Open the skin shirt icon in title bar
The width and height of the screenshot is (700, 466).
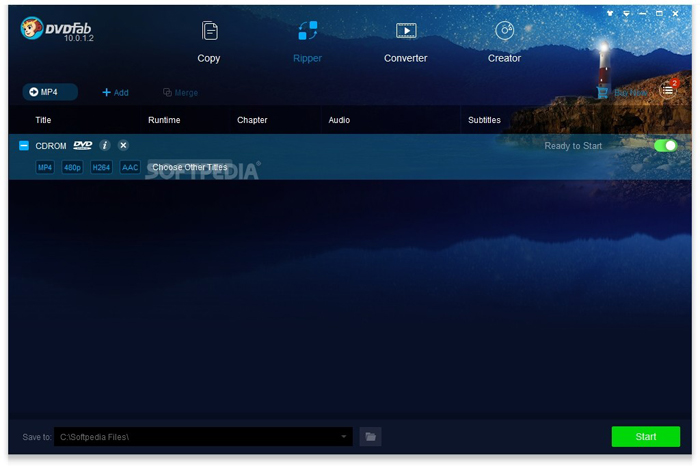tap(610, 13)
